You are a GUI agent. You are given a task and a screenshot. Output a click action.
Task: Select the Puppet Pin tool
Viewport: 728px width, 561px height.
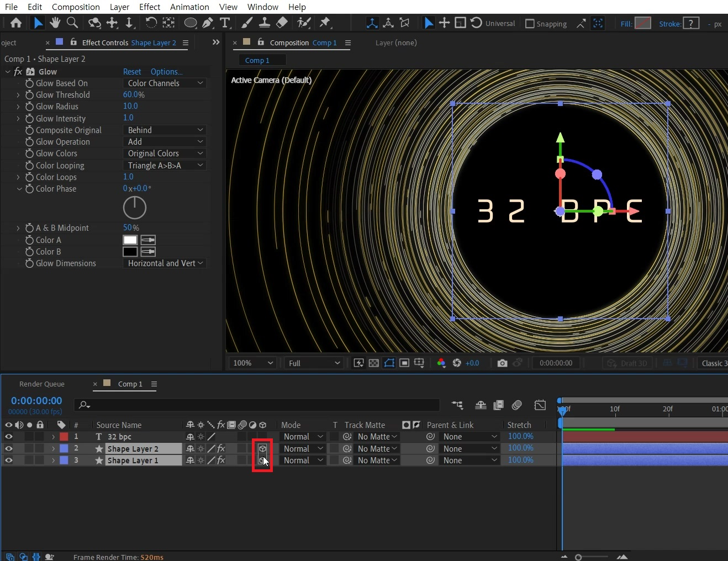tap(325, 23)
